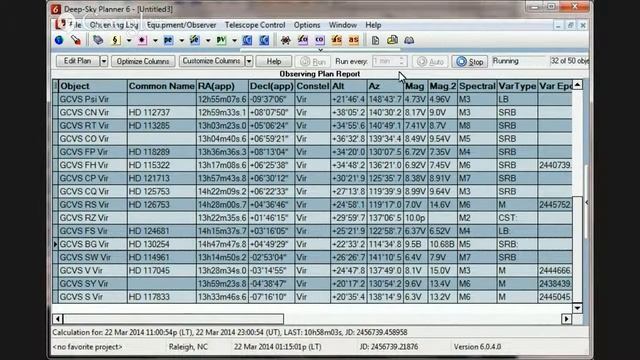640x360 pixels.
Task: Open the Equipment/Observer menu
Action: pos(182,25)
